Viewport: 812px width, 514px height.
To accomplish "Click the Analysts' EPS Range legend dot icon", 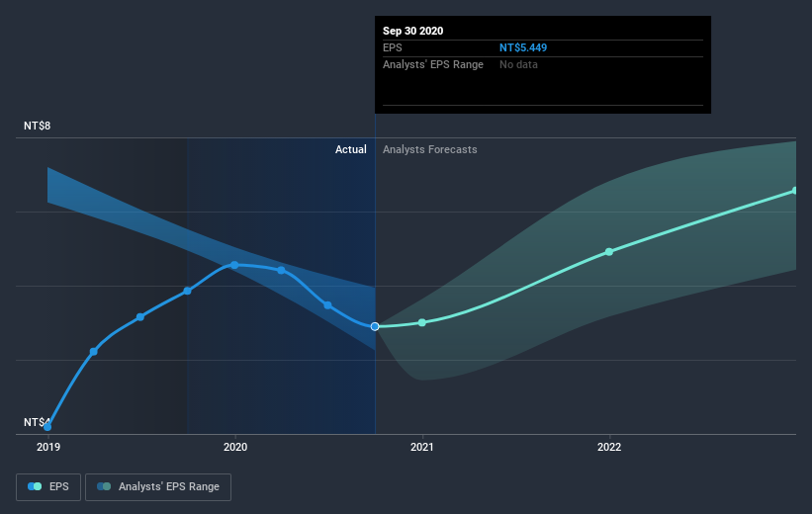I will point(105,486).
